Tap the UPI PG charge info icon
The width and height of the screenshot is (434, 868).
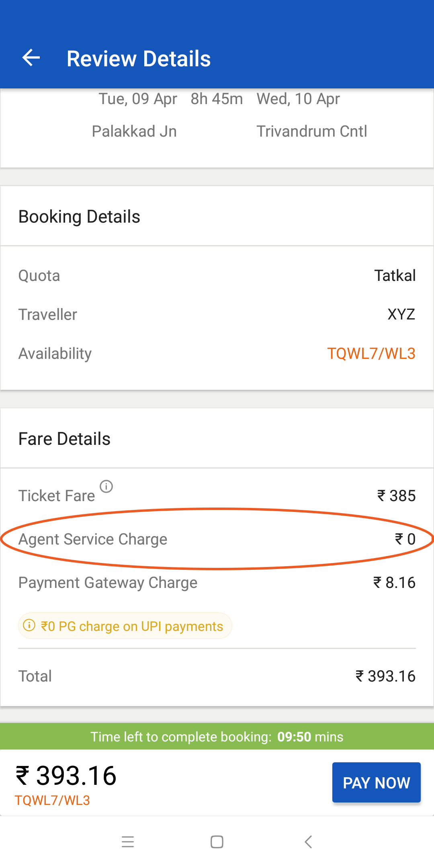[x=29, y=625]
